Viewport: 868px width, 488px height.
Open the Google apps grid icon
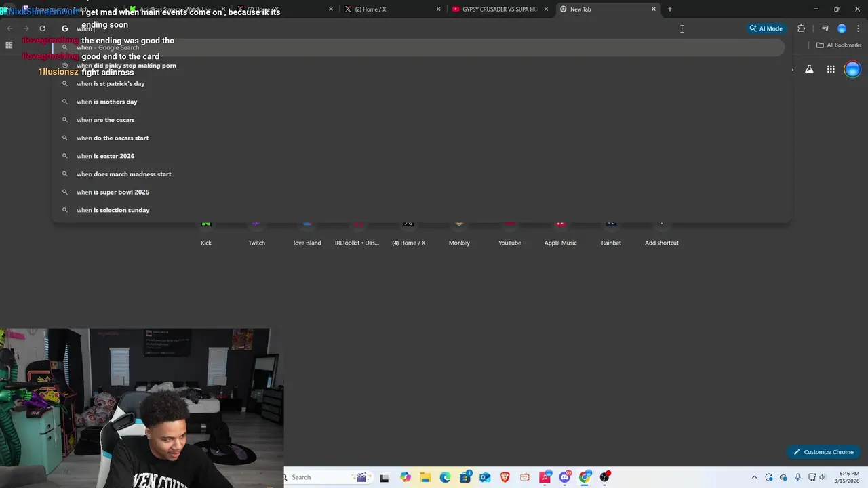[x=831, y=69]
